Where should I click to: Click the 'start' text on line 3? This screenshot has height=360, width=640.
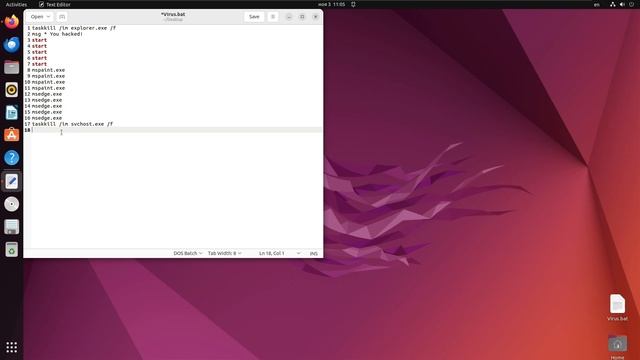pyautogui.click(x=39, y=40)
